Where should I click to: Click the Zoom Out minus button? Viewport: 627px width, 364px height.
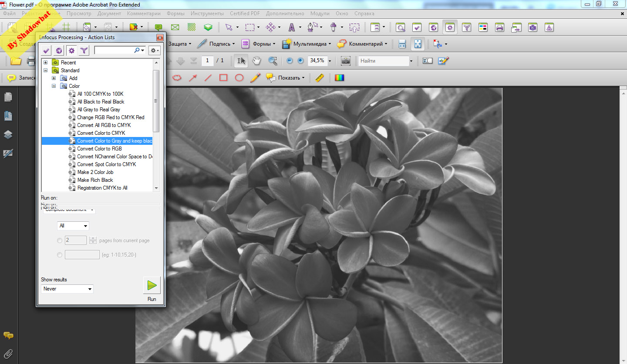tap(289, 61)
